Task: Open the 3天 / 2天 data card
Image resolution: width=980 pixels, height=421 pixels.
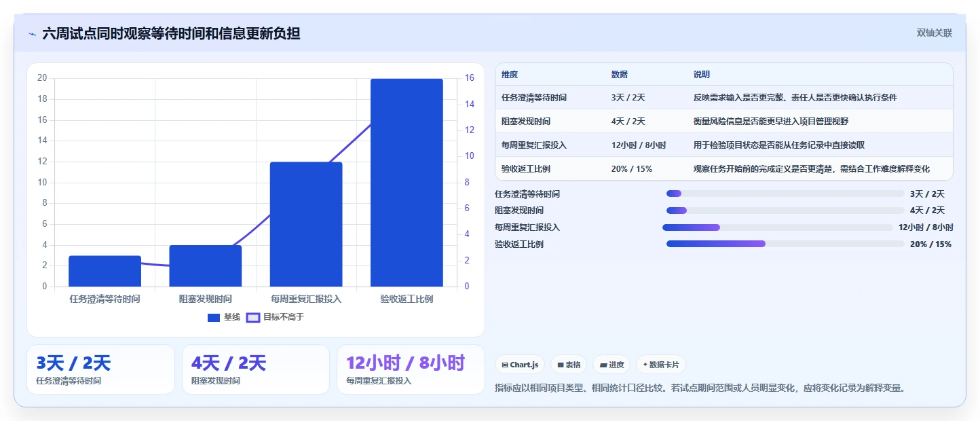Action: pos(100,369)
